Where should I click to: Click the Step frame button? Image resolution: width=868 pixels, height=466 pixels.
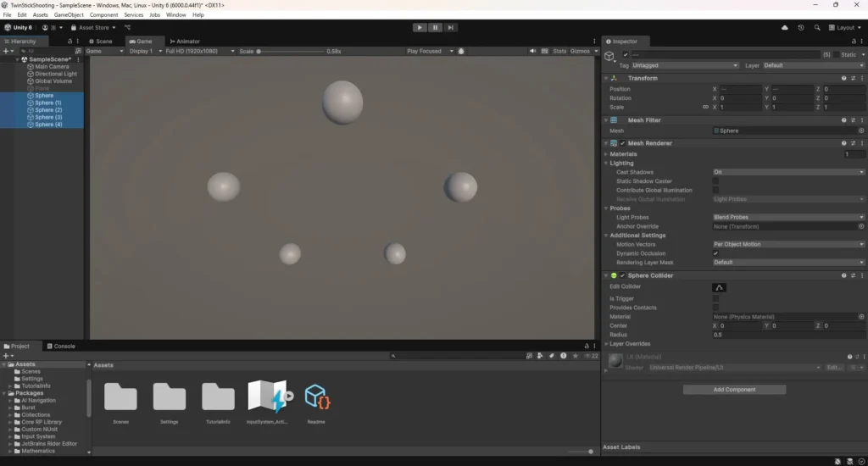[451, 27]
